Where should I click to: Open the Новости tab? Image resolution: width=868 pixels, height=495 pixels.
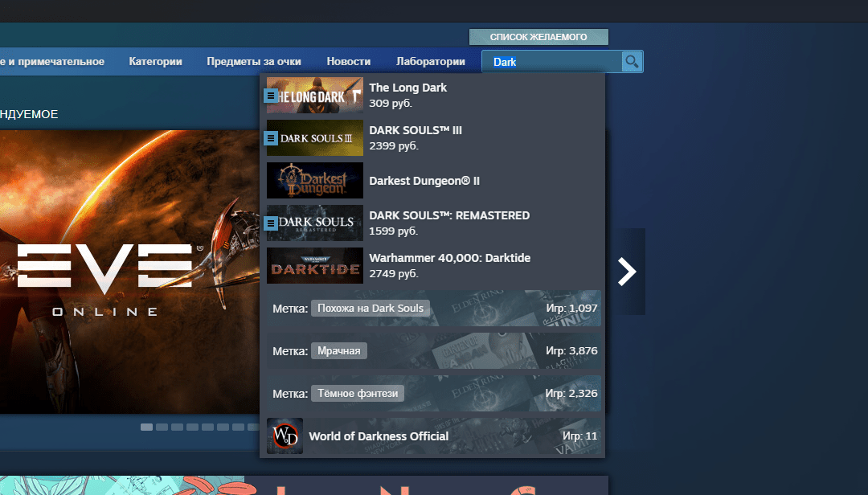[349, 61]
